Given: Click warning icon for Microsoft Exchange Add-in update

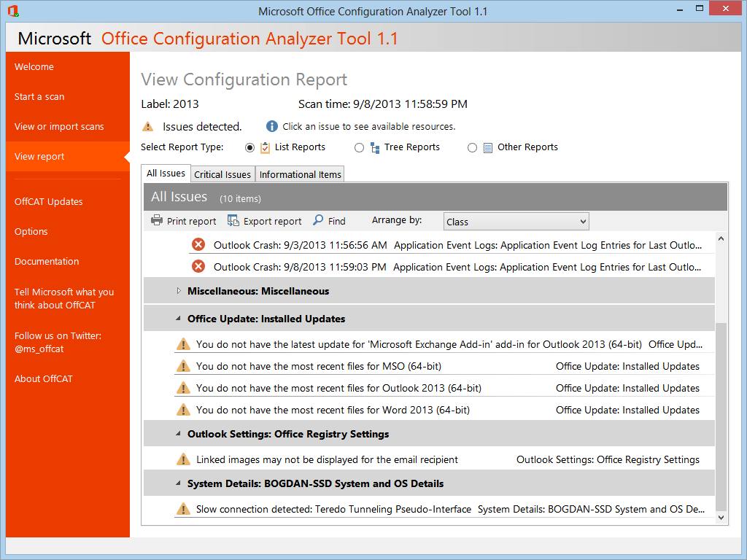Looking at the screenshot, I should [183, 344].
